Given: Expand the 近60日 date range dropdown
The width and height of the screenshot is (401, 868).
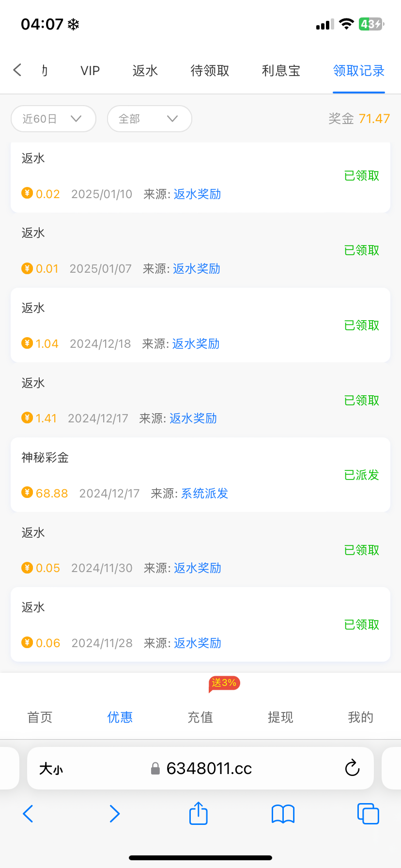Looking at the screenshot, I should (53, 119).
